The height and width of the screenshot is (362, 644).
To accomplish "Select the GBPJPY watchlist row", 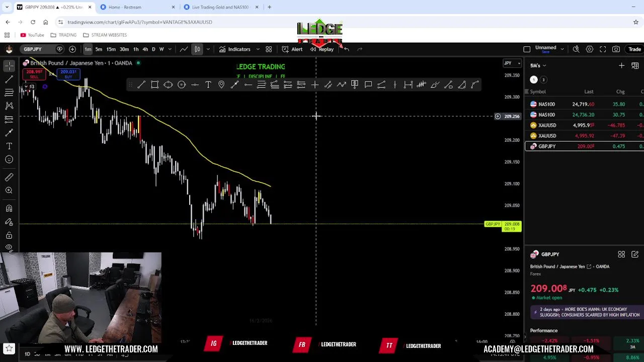I will (x=584, y=146).
